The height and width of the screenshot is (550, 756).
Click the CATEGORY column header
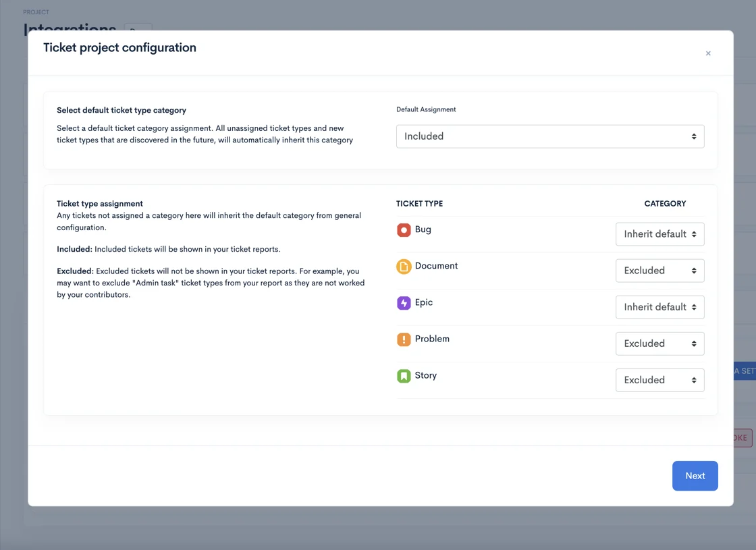(665, 204)
